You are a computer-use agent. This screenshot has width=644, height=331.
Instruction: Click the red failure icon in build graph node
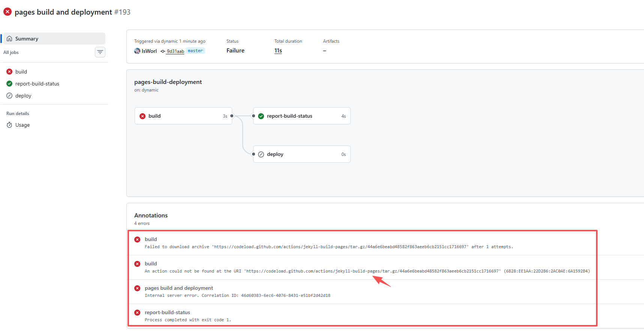(143, 116)
